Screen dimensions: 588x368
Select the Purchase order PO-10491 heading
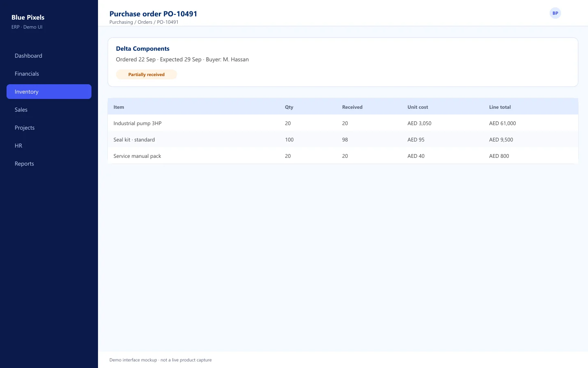tap(153, 13)
